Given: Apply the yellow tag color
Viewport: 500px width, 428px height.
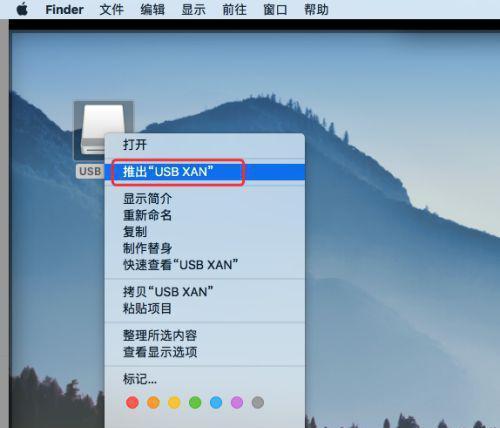Looking at the screenshot, I should tap(174, 402).
